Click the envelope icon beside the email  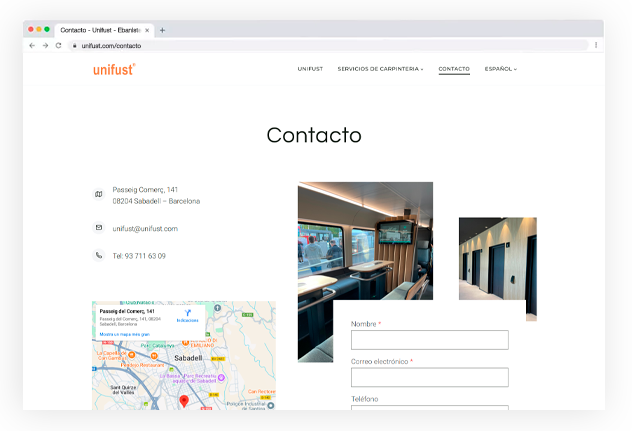[99, 227]
